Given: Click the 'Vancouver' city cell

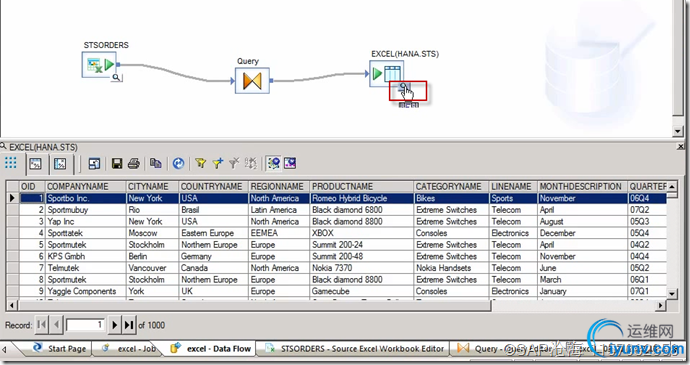Looking at the screenshot, I should coord(152,268).
